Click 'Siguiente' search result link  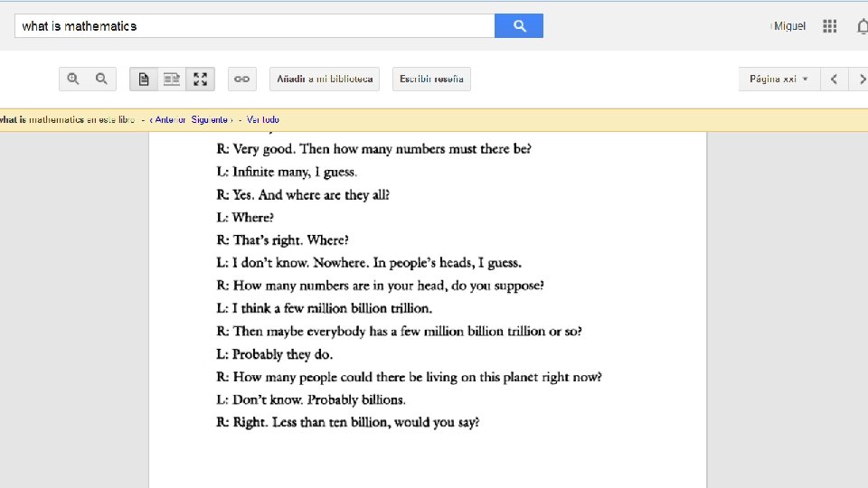[212, 119]
